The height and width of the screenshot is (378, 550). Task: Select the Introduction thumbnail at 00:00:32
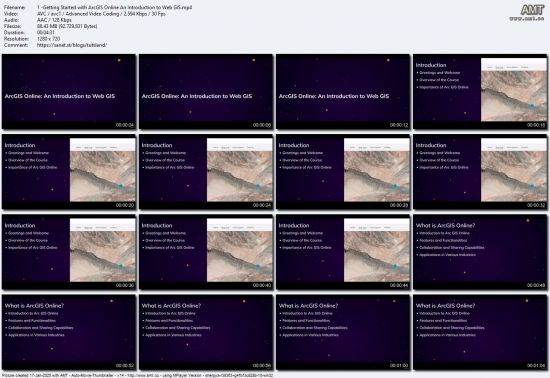click(x=480, y=172)
